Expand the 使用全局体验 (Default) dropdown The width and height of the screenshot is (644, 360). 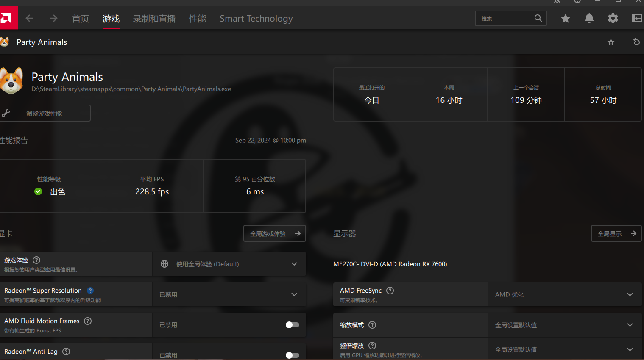coord(229,264)
